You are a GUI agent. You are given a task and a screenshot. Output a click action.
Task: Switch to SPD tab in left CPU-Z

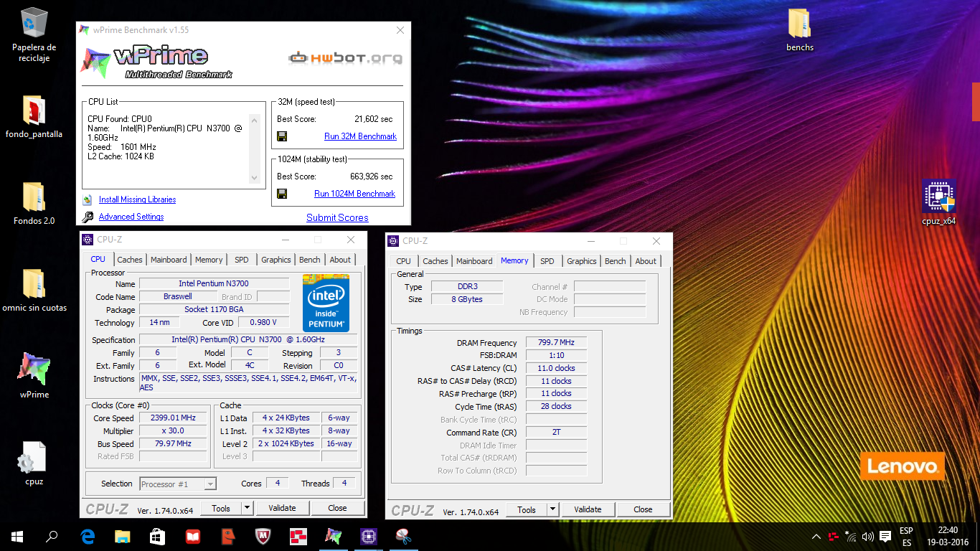(x=242, y=260)
